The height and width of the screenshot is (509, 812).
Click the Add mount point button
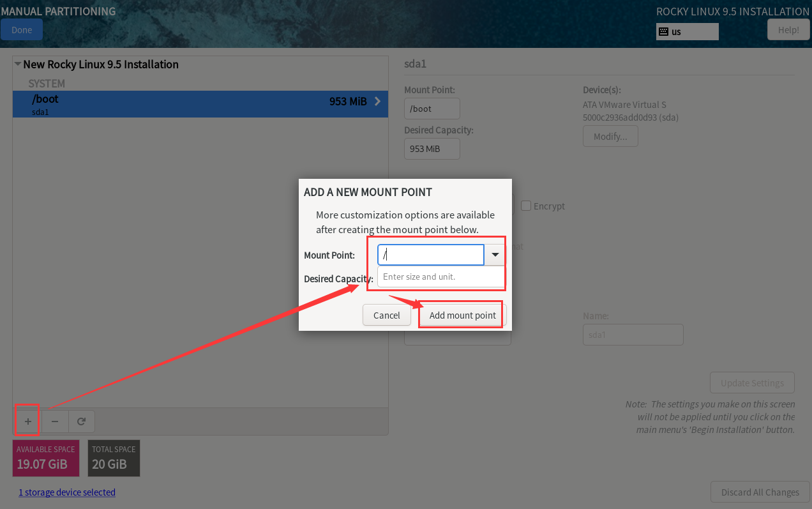pos(463,315)
